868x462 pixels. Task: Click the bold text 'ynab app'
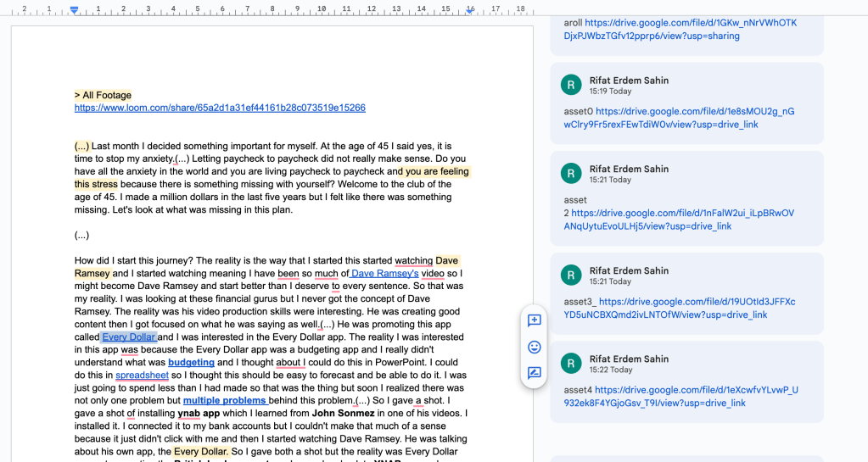click(x=199, y=414)
